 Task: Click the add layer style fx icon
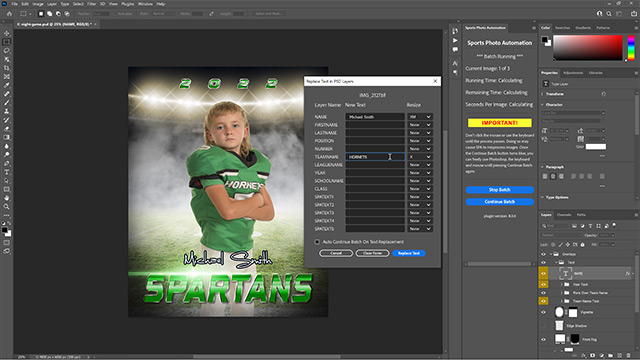(584, 356)
